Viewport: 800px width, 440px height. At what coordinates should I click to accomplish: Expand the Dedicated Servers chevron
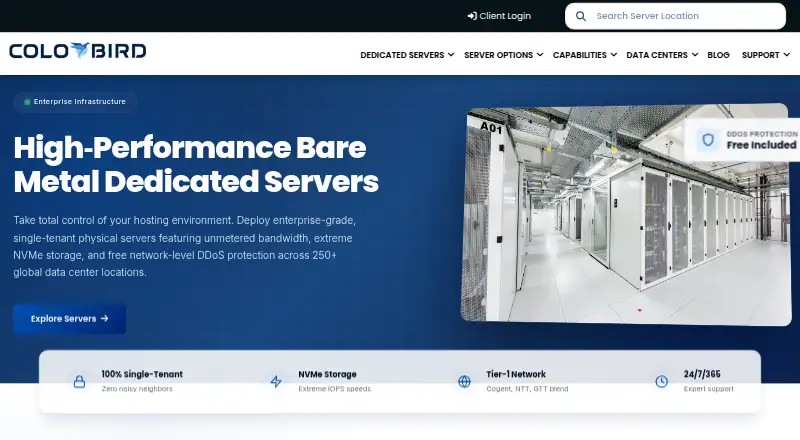pyautogui.click(x=451, y=55)
